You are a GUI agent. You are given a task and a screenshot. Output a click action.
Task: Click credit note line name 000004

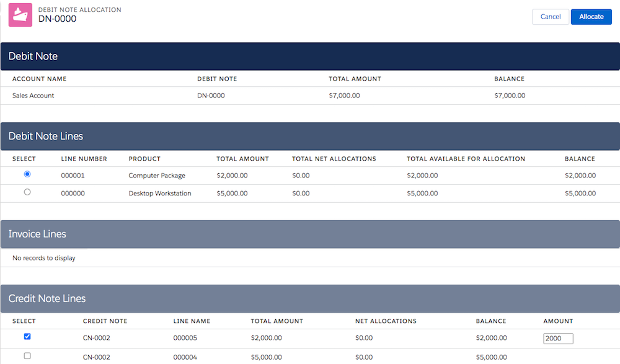click(185, 357)
